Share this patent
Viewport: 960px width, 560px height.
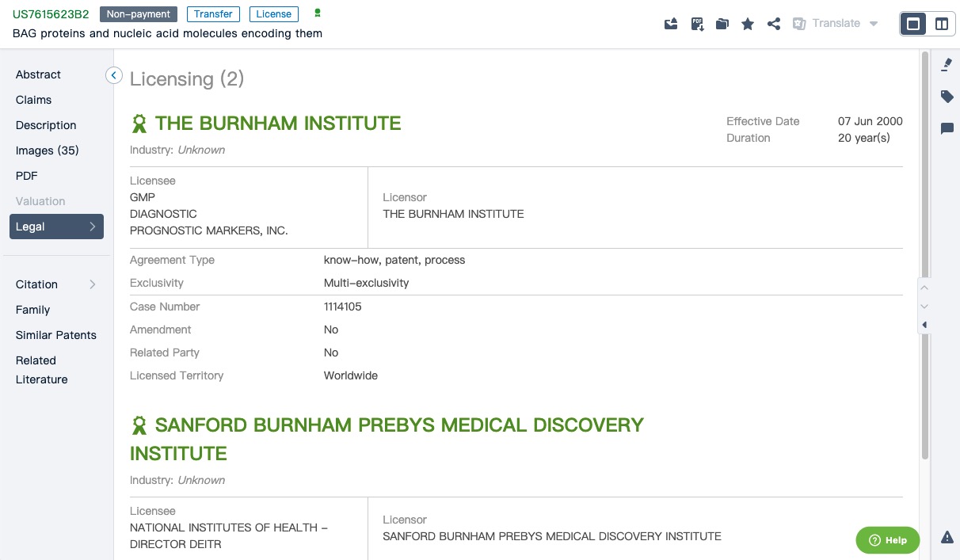pos(774,24)
